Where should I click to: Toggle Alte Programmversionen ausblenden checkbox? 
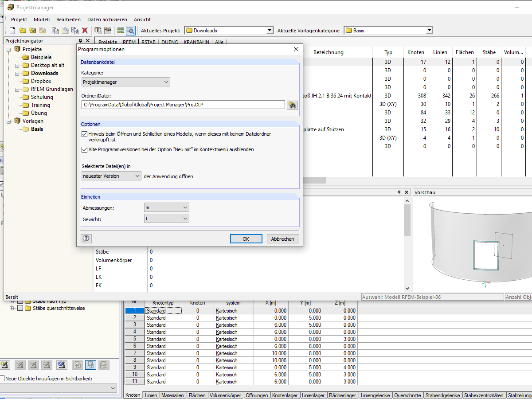[85, 150]
